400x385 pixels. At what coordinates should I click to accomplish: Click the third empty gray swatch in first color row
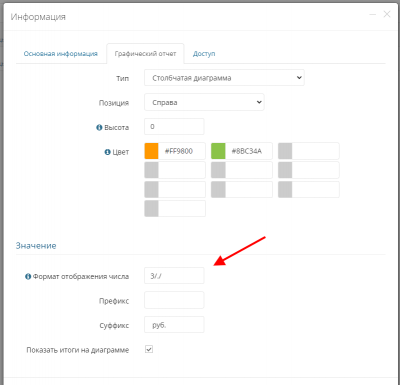(x=285, y=151)
